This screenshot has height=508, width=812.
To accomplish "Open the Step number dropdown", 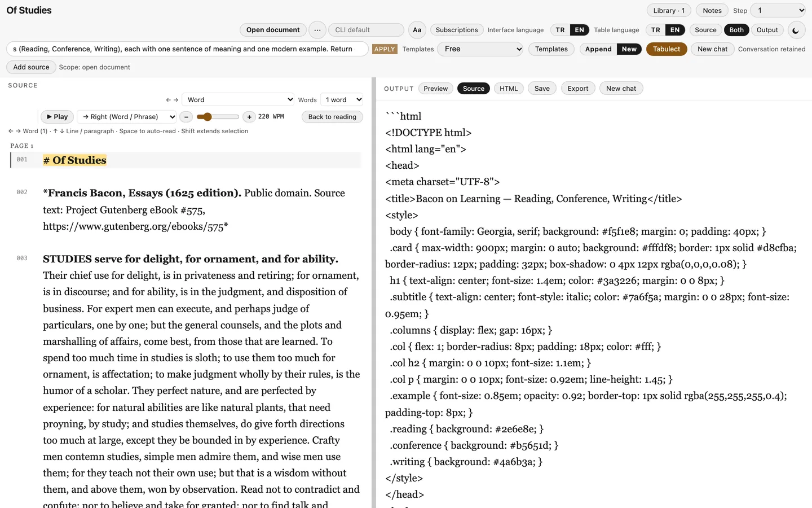I will click(778, 10).
